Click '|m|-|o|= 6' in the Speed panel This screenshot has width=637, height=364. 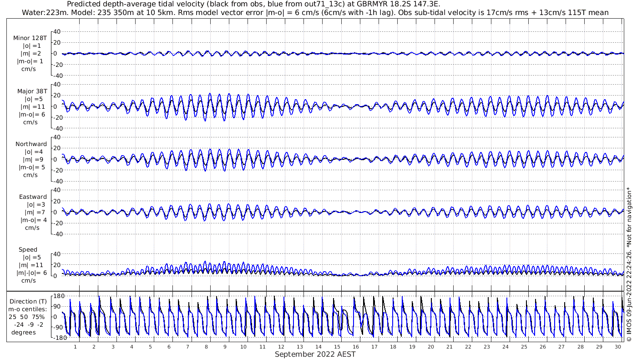[31, 273]
